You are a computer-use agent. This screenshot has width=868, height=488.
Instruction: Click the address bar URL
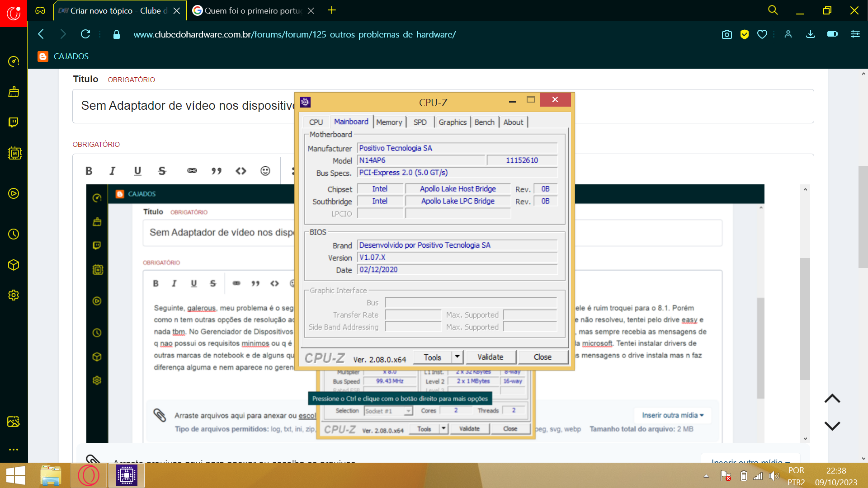tap(294, 34)
